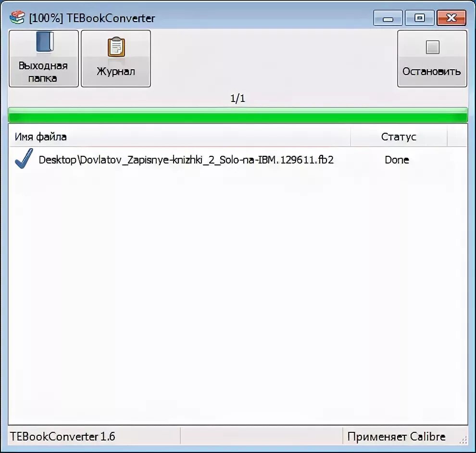The height and width of the screenshot is (453, 476).
Task: Click the blue checkmark icon beside the fb2 file
Action: tap(24, 158)
